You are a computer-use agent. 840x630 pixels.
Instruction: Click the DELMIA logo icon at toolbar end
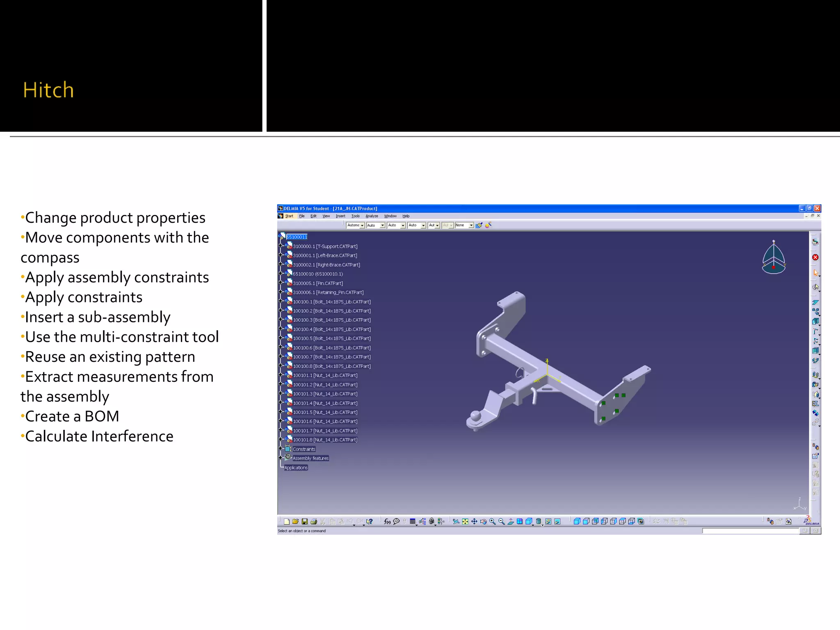pos(811,521)
